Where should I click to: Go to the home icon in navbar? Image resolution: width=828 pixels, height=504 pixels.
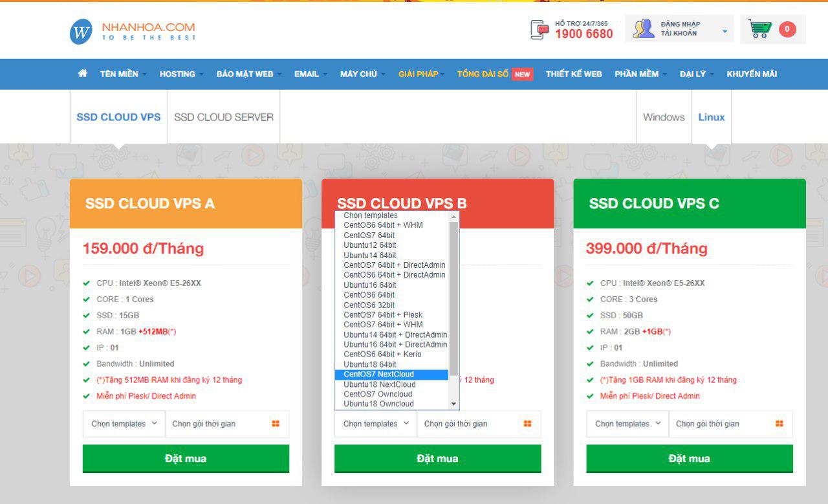point(82,74)
